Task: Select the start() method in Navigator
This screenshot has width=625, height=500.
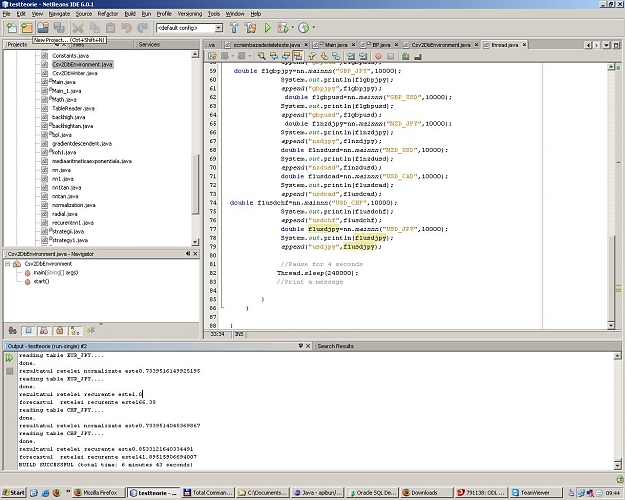Action: (x=41, y=281)
